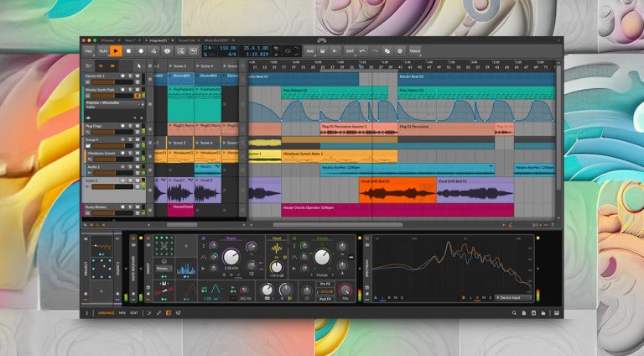Open the ADD menu in the toolbar
The height and width of the screenshot is (356, 644).
[x=310, y=51]
